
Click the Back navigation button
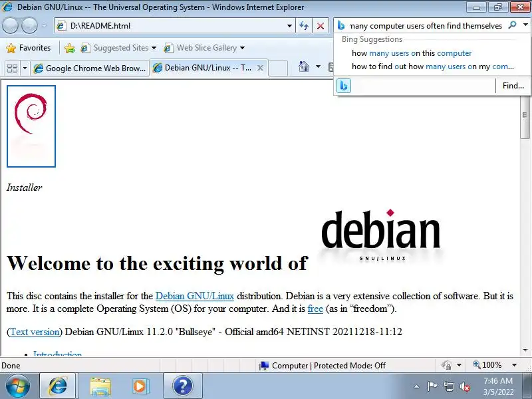[x=10, y=26]
